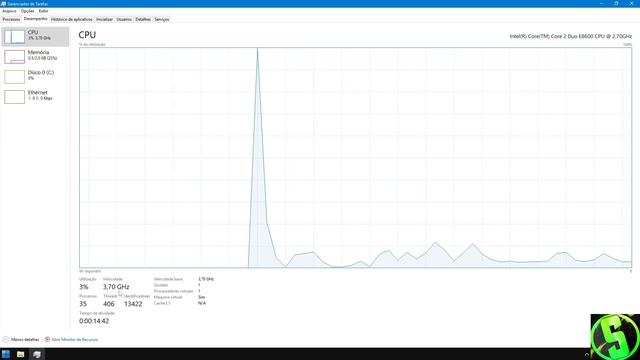
Task: Switch to the Usuários tab
Action: (124, 19)
